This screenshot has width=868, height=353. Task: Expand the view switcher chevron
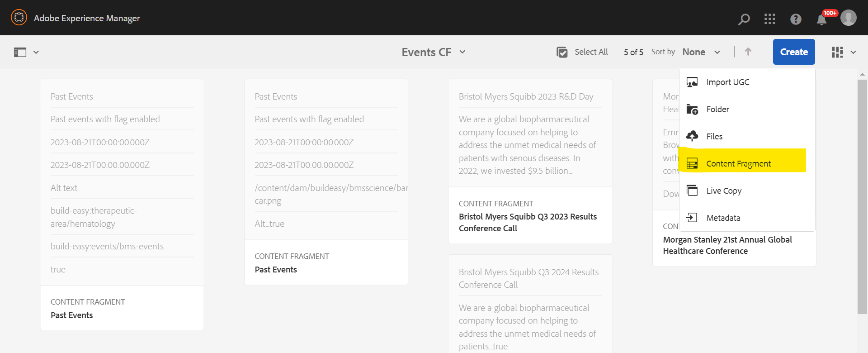853,52
